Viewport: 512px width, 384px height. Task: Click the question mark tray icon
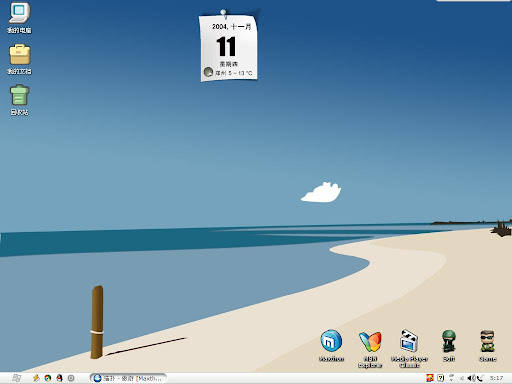click(441, 378)
